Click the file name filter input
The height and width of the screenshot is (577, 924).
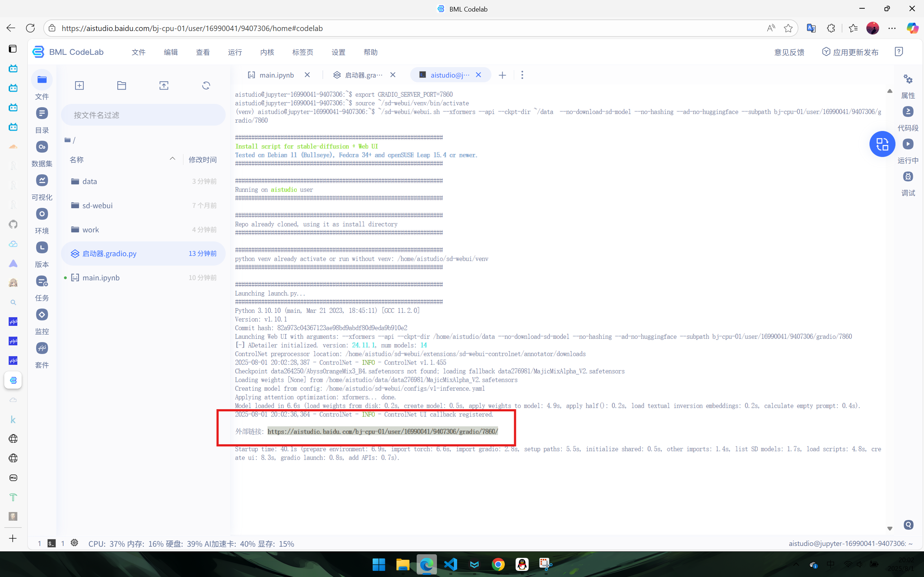click(143, 115)
